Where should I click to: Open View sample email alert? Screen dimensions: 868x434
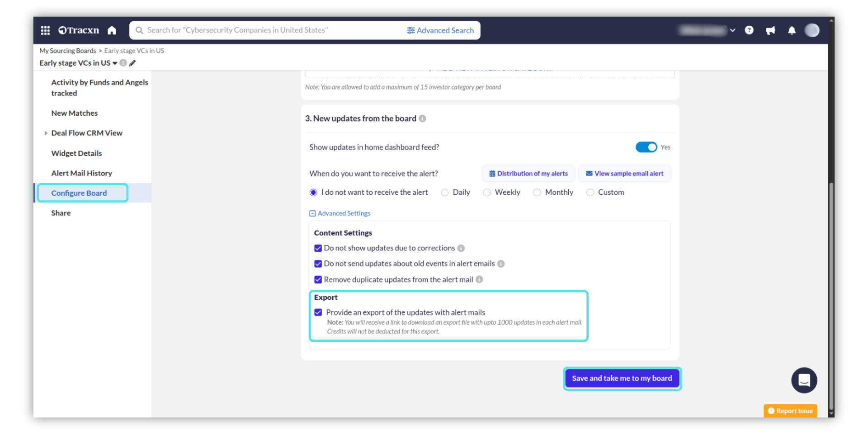coord(624,174)
